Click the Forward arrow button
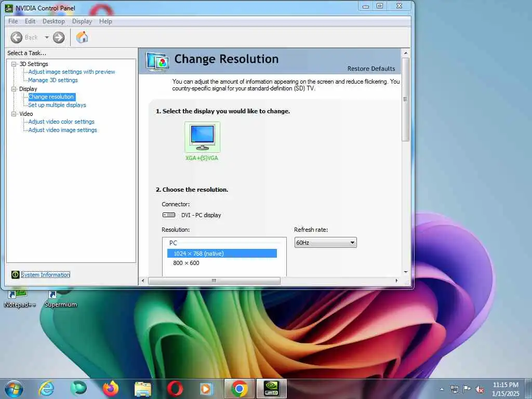Viewport: 532px width, 399px height. 59,37
